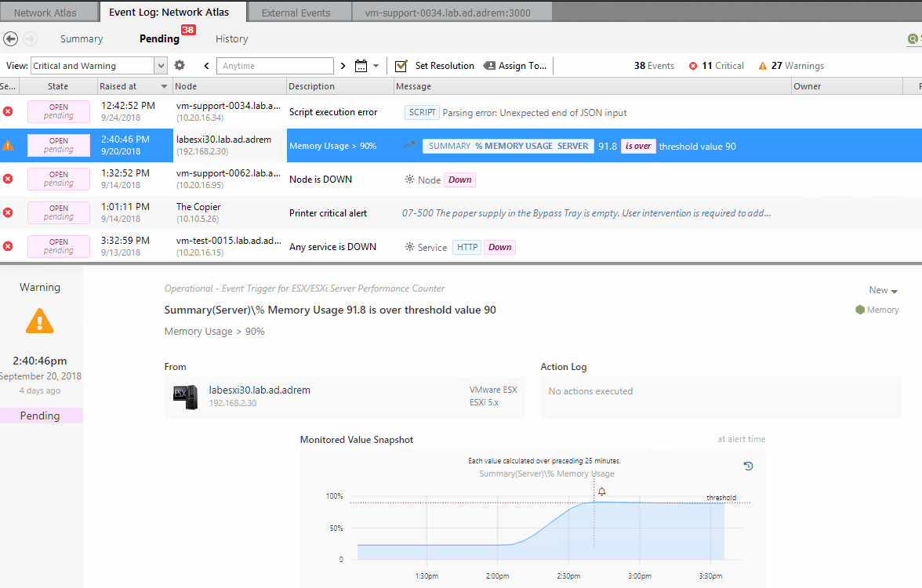922x588 pixels.
Task: Open the calendar date picker icon
Action: 361,66
